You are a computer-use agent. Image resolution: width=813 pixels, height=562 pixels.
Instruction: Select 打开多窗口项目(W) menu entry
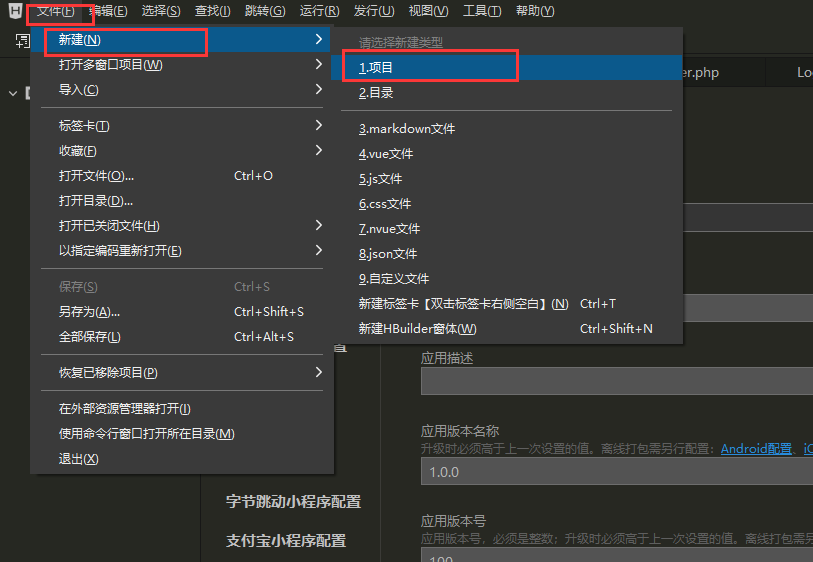point(180,65)
